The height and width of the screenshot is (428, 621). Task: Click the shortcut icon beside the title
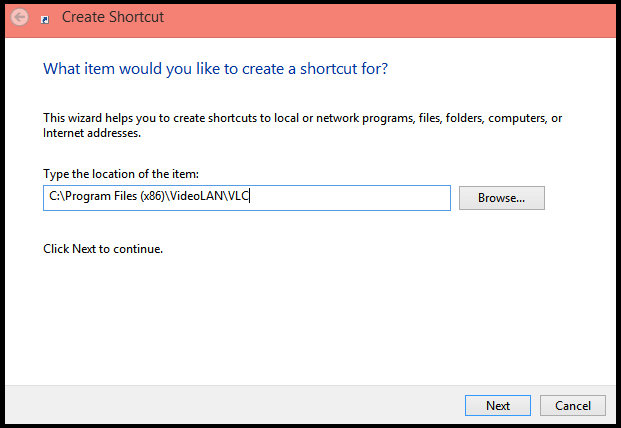click(45, 20)
